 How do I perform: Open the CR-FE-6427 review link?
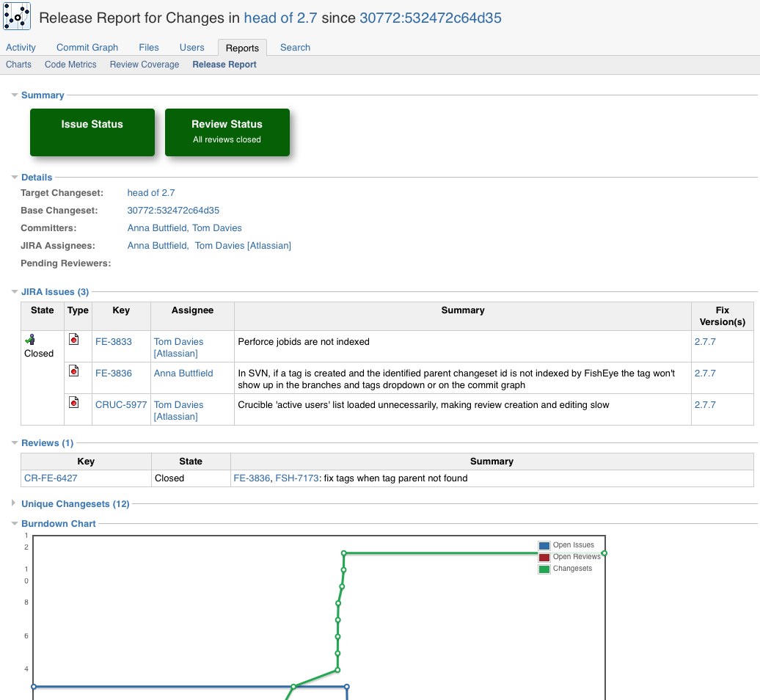tap(51, 478)
